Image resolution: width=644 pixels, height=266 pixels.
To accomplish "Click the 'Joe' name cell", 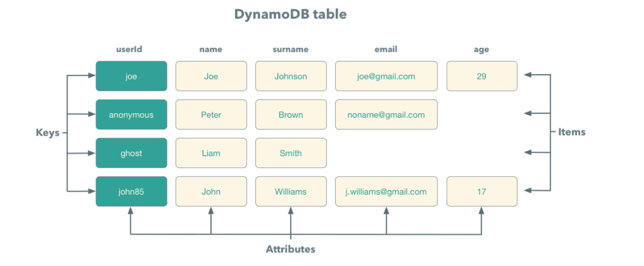I will pos(211,76).
